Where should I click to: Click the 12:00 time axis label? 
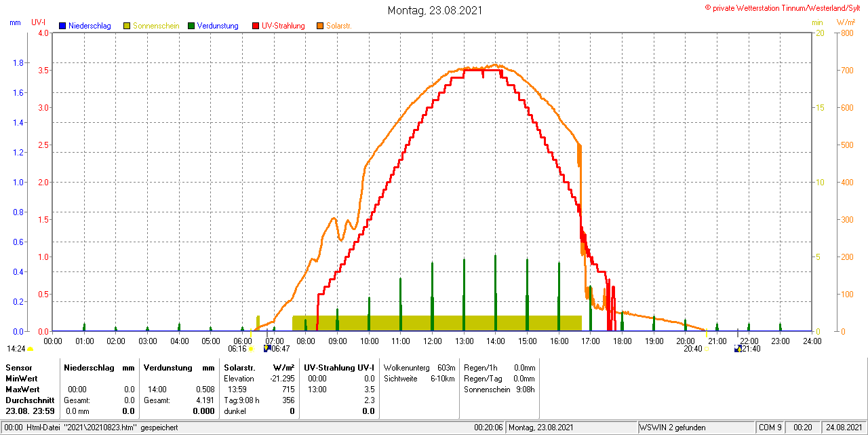click(433, 341)
